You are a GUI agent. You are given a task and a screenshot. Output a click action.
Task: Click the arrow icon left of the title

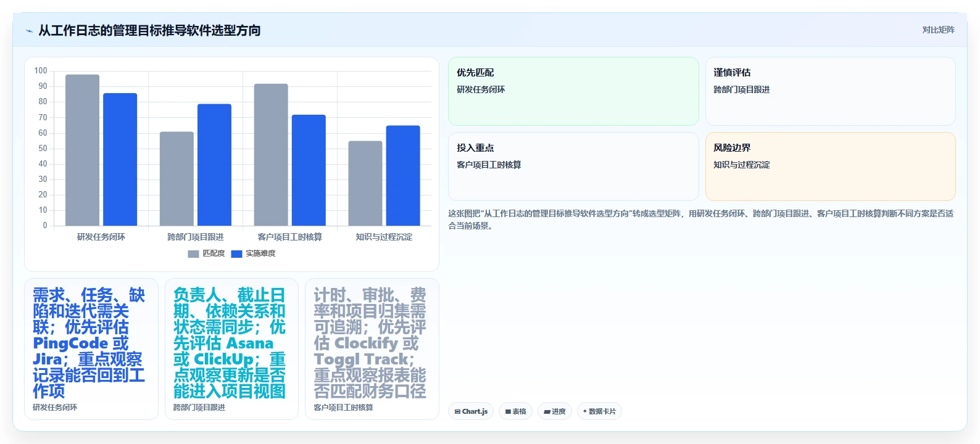click(x=29, y=31)
